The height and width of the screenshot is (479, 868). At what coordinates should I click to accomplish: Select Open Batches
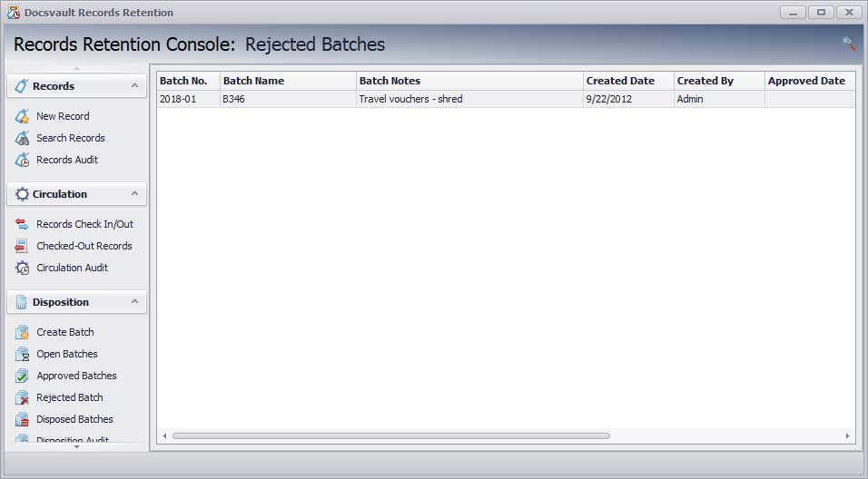point(67,354)
